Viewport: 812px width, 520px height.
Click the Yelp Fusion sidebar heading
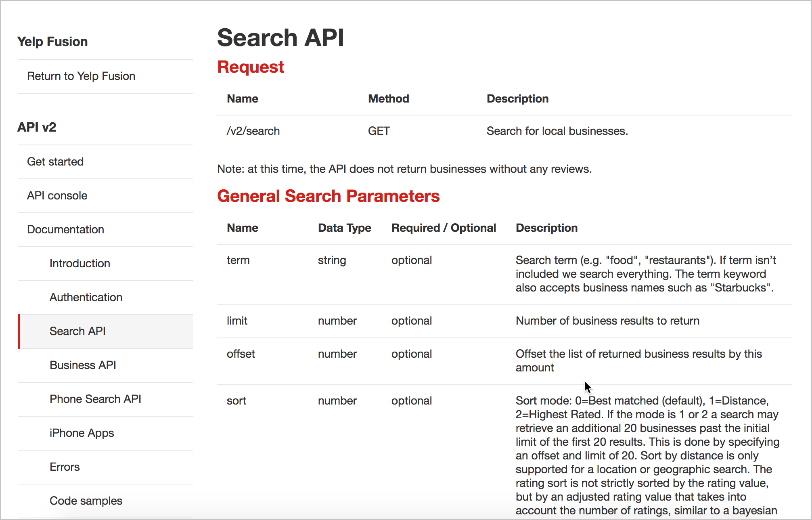[x=52, y=42]
